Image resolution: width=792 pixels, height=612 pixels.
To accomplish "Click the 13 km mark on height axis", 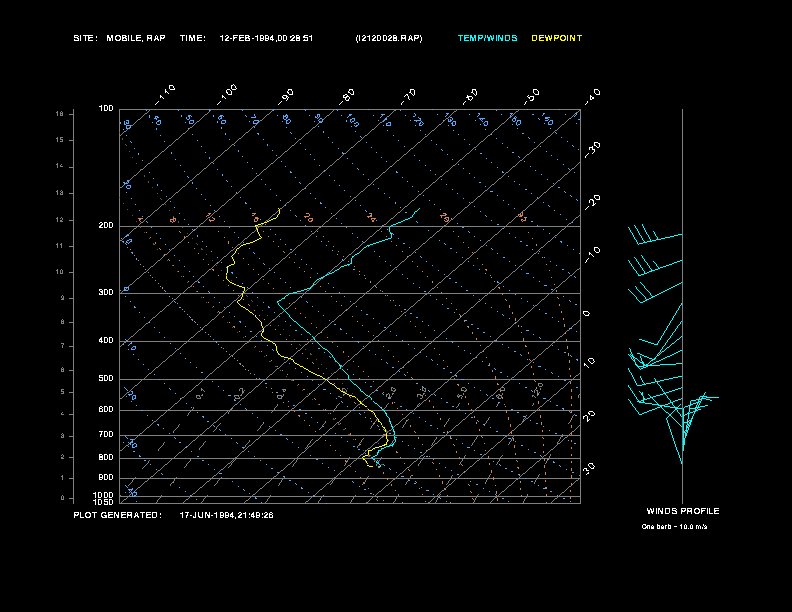I will pyautogui.click(x=60, y=193).
